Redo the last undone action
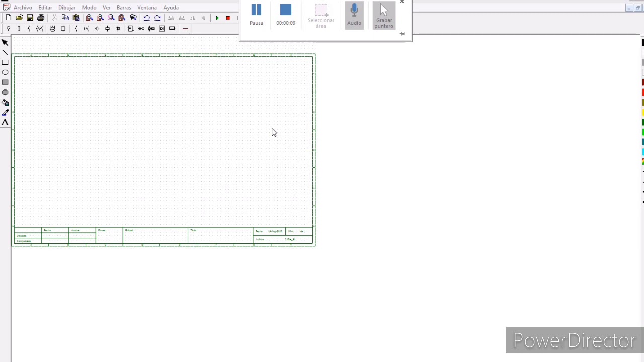Image resolution: width=644 pixels, height=362 pixels. pyautogui.click(x=157, y=18)
